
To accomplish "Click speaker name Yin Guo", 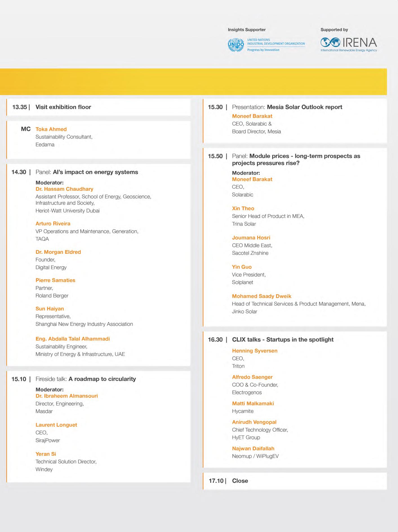I will click(242, 267).
